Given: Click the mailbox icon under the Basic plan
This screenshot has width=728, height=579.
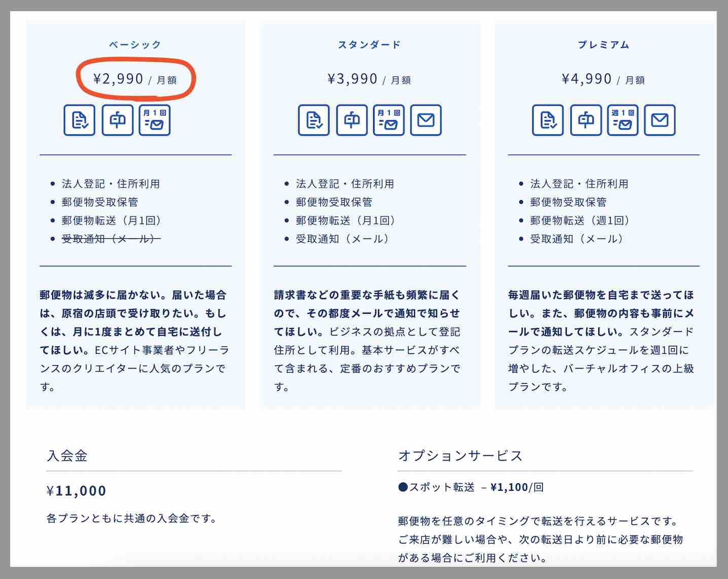Looking at the screenshot, I should [117, 120].
